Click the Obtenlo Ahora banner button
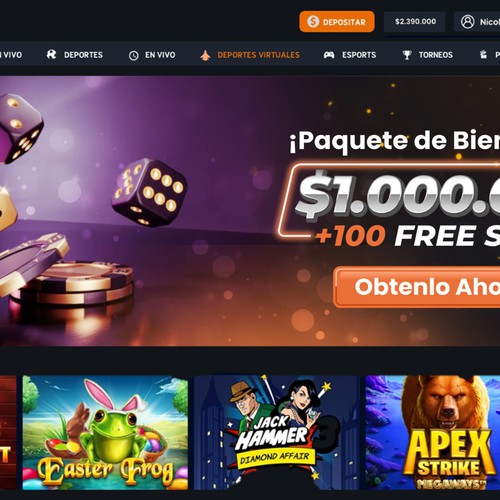The image size is (500, 500). click(417, 287)
